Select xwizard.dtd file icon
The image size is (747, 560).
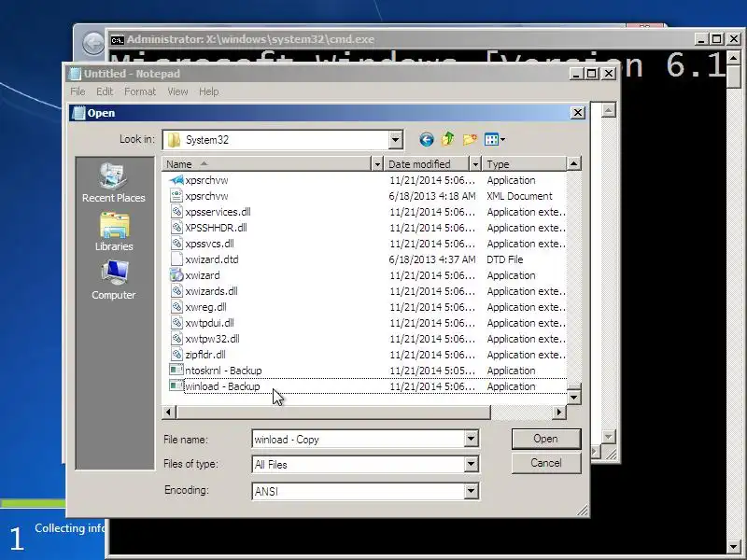coord(176,259)
